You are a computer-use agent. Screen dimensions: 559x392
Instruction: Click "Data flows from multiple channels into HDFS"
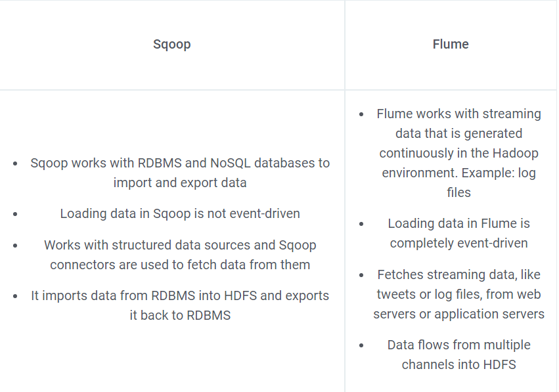[458, 355]
